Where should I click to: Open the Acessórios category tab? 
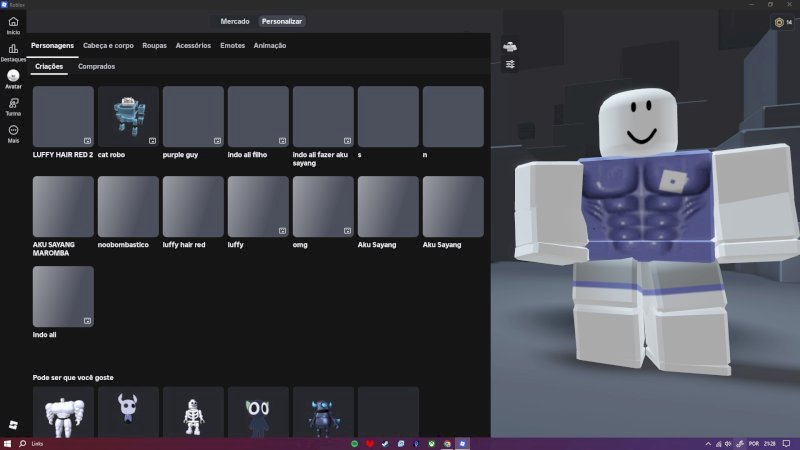click(193, 45)
